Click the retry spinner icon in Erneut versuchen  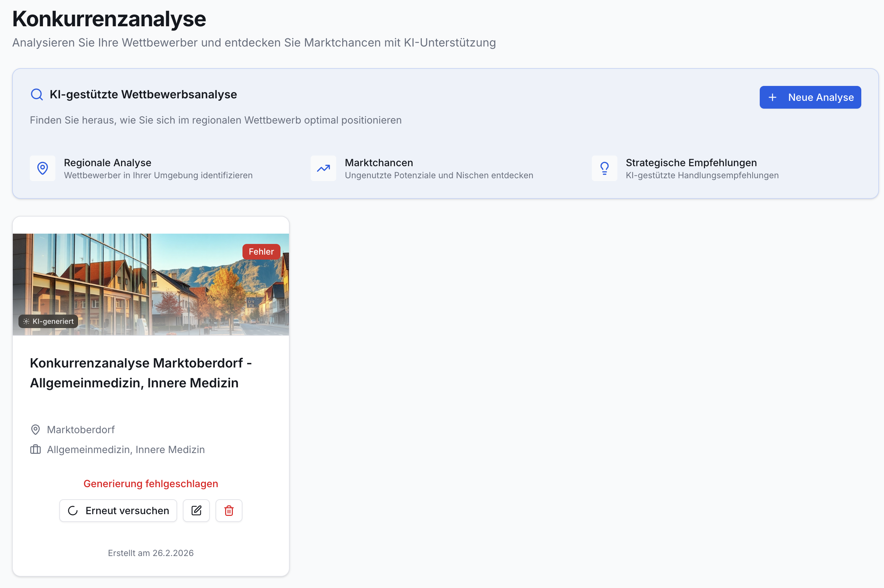pyautogui.click(x=73, y=511)
